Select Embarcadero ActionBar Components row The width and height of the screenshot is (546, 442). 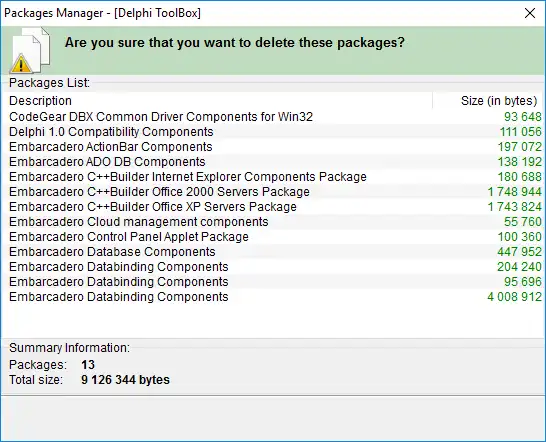(274, 147)
